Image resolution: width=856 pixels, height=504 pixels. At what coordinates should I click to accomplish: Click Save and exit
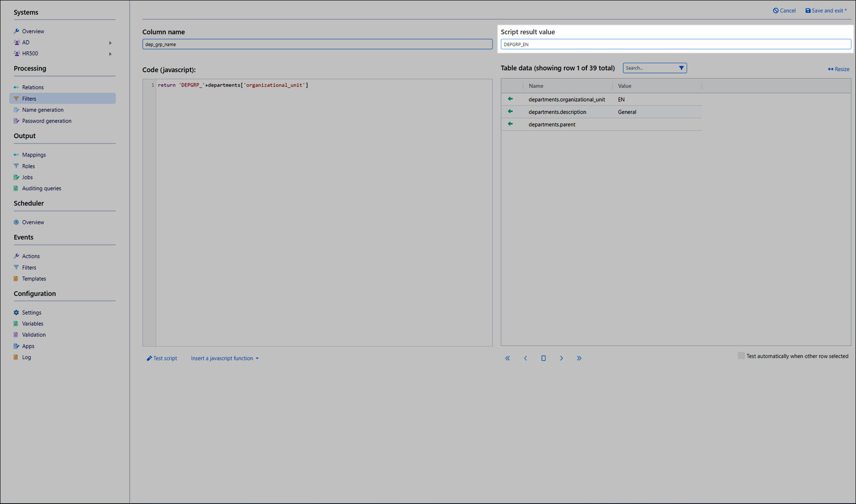coord(826,11)
